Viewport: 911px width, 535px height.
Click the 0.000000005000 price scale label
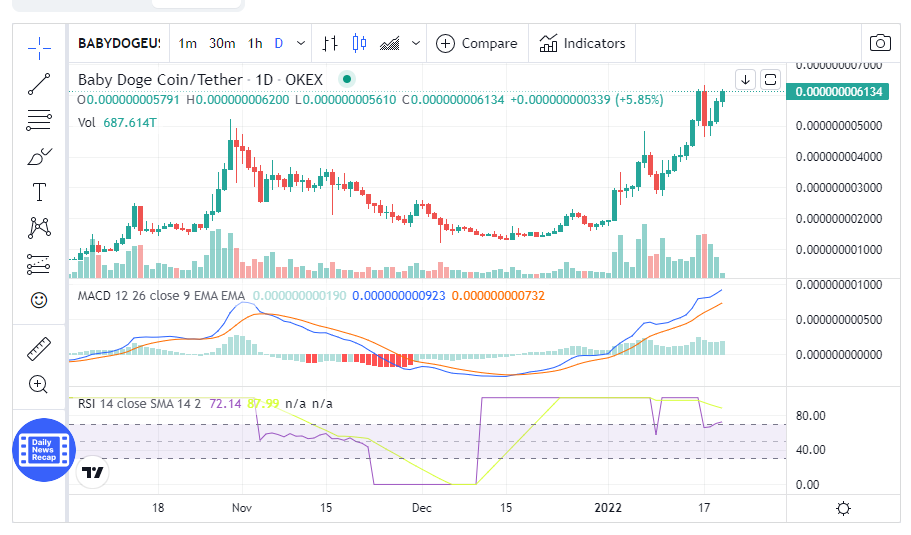pyautogui.click(x=839, y=125)
